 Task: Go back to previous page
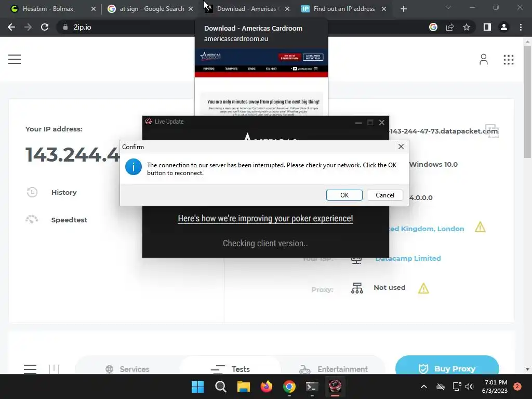pyautogui.click(x=11, y=27)
